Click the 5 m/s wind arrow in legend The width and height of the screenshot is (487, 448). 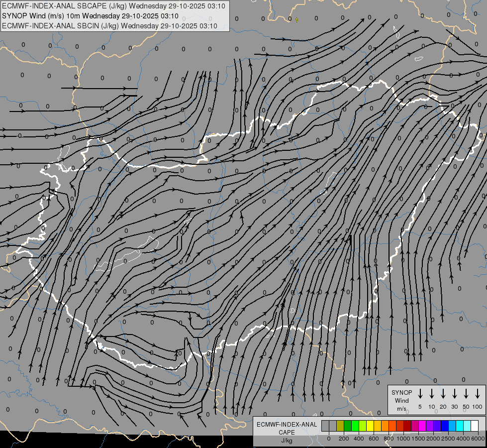point(420,394)
